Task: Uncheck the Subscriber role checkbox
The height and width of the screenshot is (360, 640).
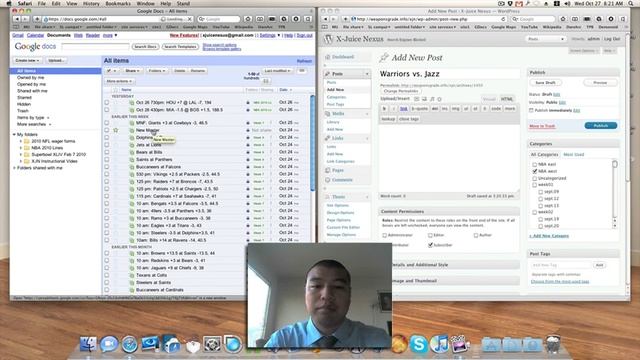Action: pos(430,245)
